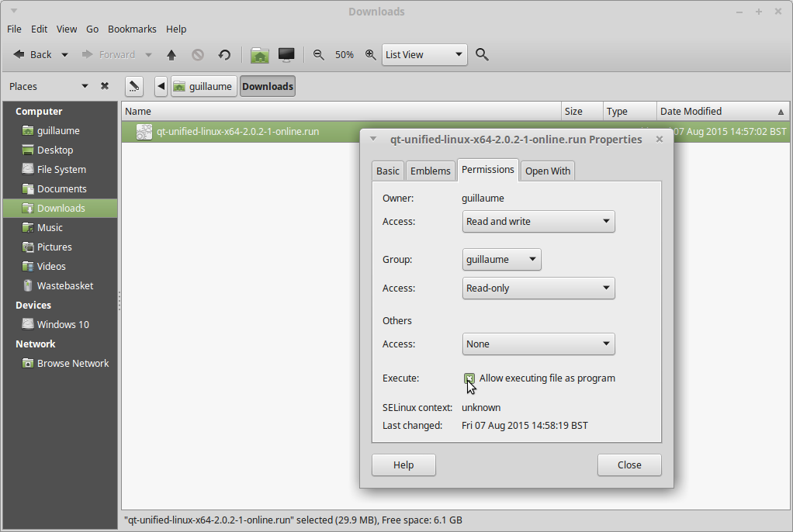This screenshot has height=532, width=793.
Task: Close the Places sidebar
Action: point(105,86)
